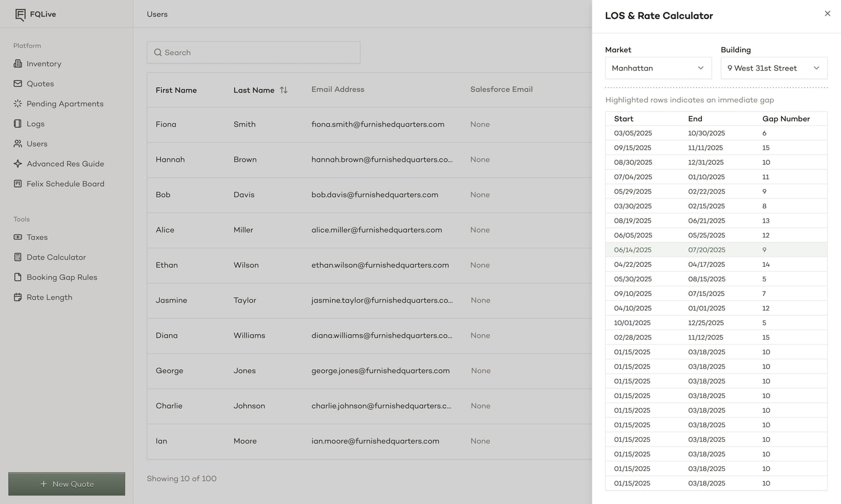Click the Date Calculator icon
Screen dimensions: 841x504
click(18, 257)
